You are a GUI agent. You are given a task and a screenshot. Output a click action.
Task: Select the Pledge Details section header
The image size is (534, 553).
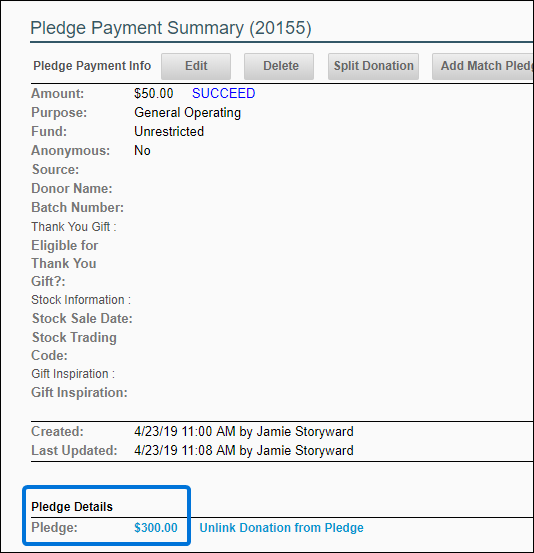[x=72, y=507]
